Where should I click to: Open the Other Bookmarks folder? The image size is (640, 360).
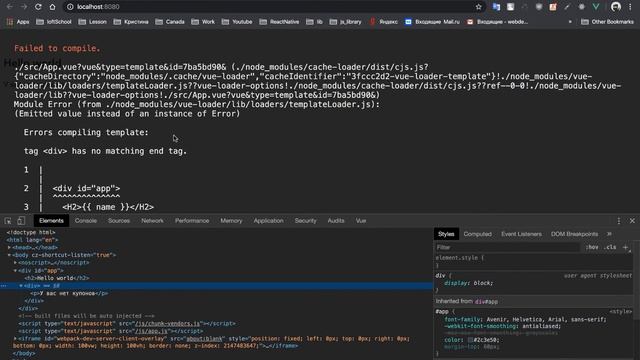click(607, 22)
